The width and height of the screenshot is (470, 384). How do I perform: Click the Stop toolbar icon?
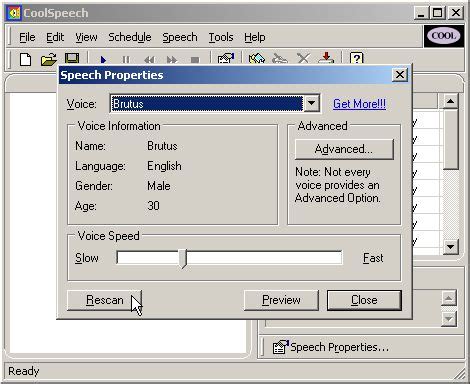pyautogui.click(x=195, y=60)
